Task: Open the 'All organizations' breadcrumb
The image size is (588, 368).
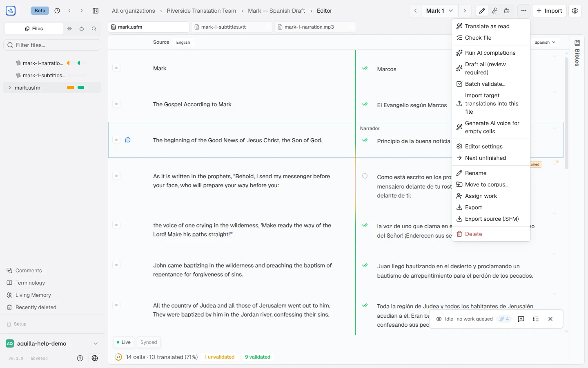Action: coord(134,11)
